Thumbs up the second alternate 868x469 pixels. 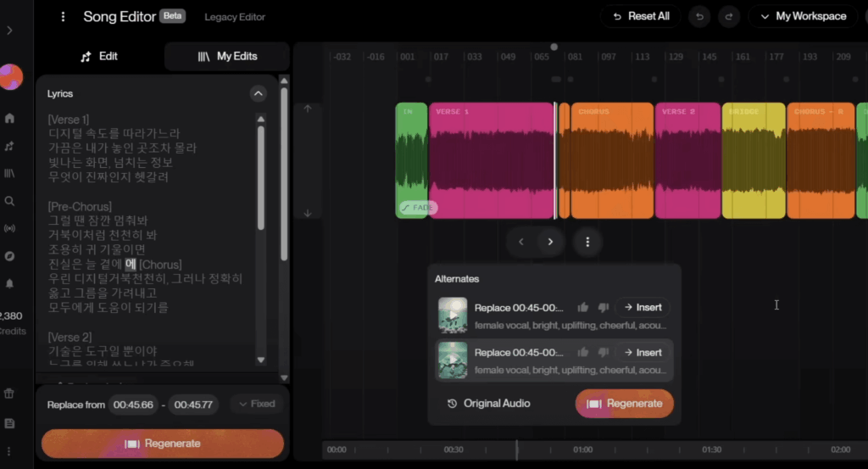click(583, 352)
